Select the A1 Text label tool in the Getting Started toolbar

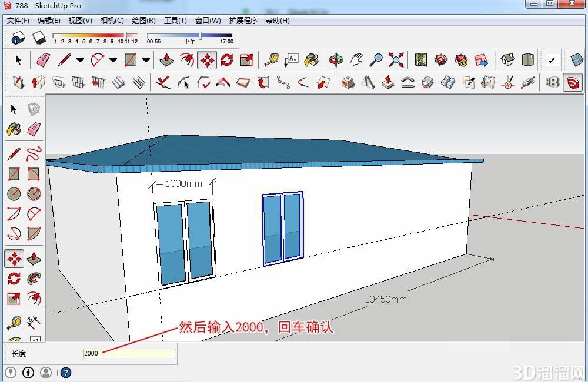[x=291, y=60]
